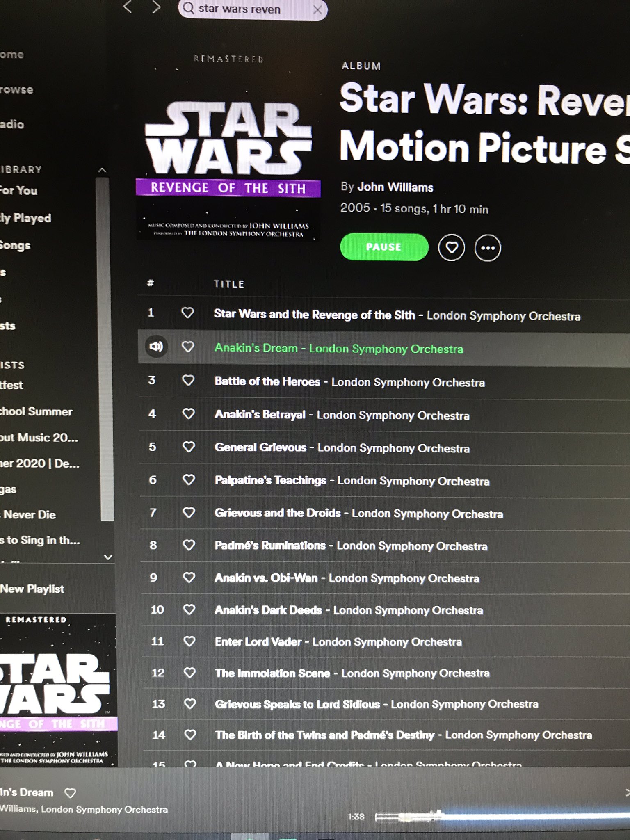Collapse the library section with the up chevron

103,170
